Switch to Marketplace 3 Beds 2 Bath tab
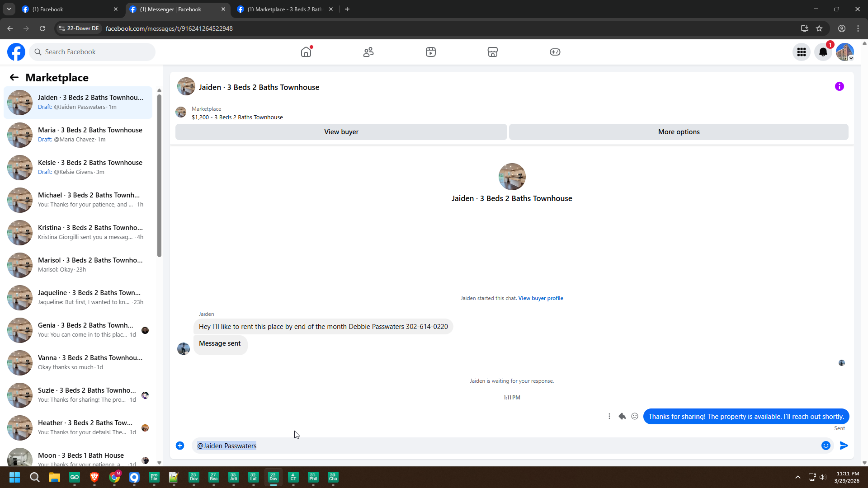Viewport: 868px width, 488px height. (x=284, y=9)
